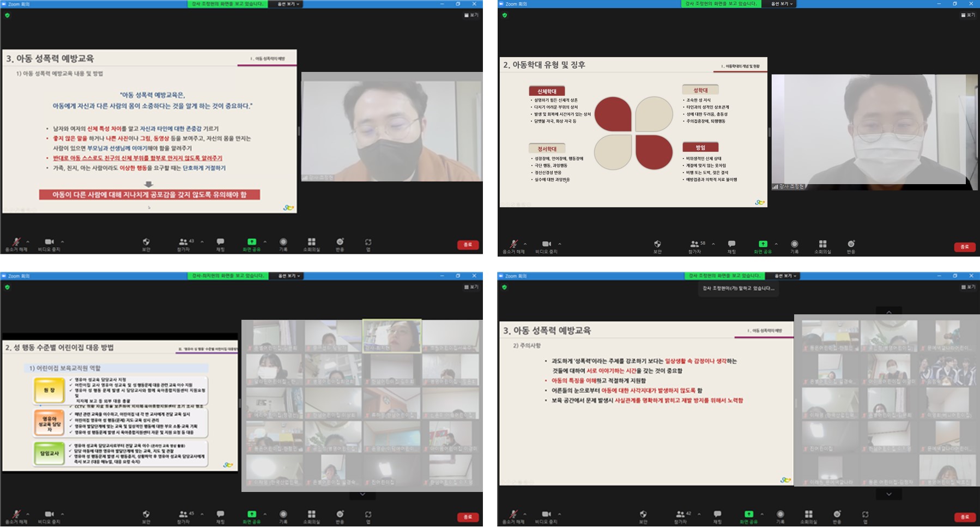Stop video in the top-right Zoom window
Viewport: 980px width, 529px height.
coord(546,246)
